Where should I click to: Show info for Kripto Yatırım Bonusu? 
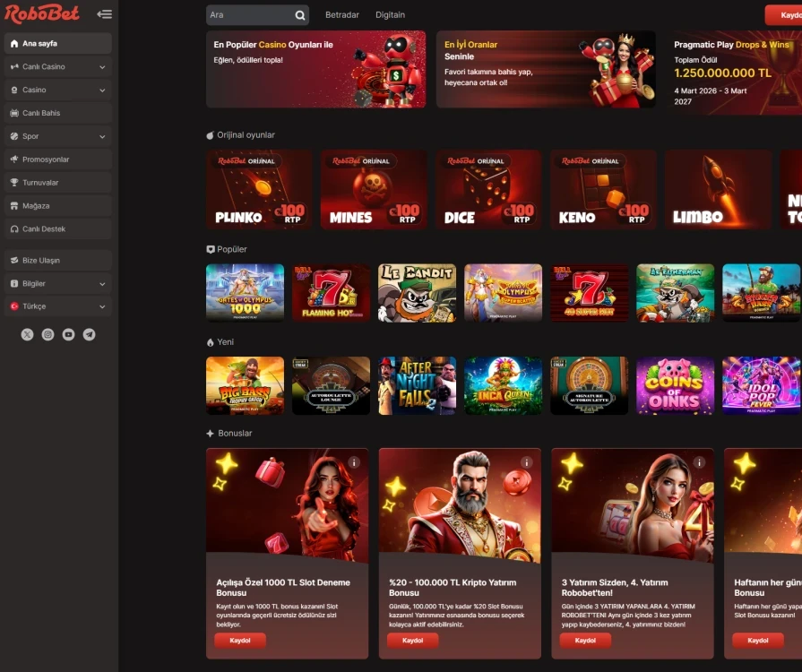[526, 462]
